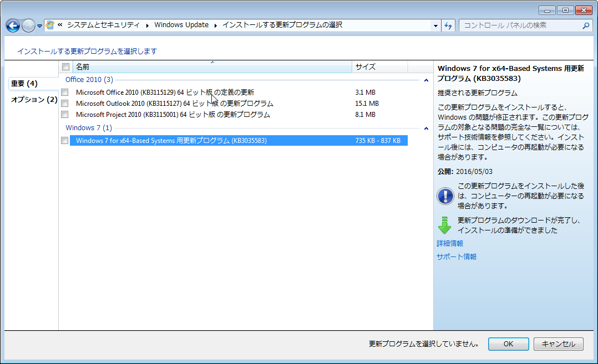The image size is (598, 364).
Task: Open the システムとセキュリティ breadcrumb
Action: (x=103, y=25)
